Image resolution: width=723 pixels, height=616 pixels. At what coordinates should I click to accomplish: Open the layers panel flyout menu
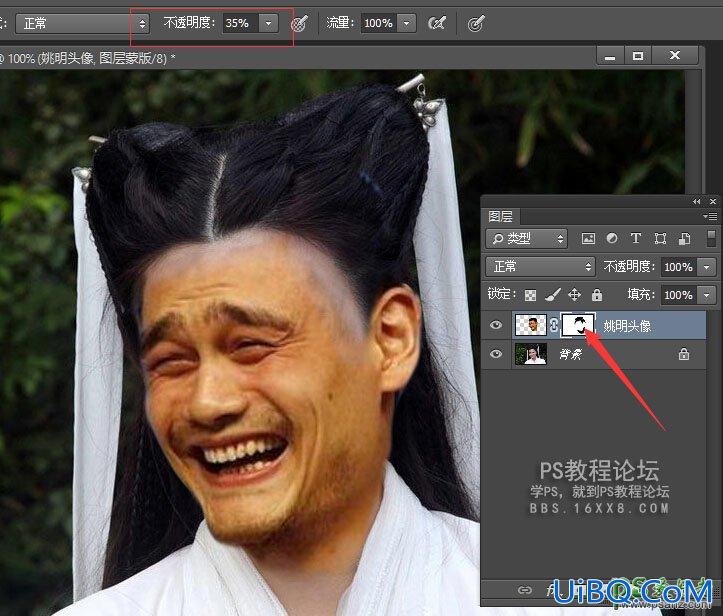click(710, 216)
